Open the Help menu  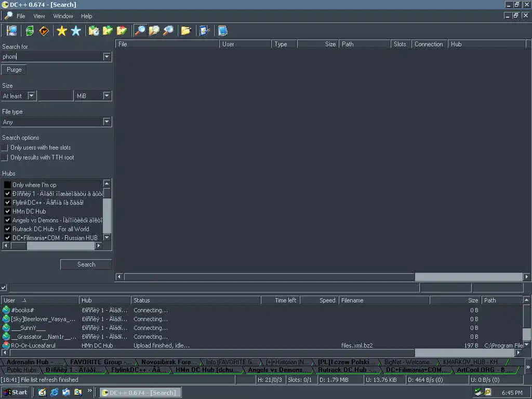[87, 16]
